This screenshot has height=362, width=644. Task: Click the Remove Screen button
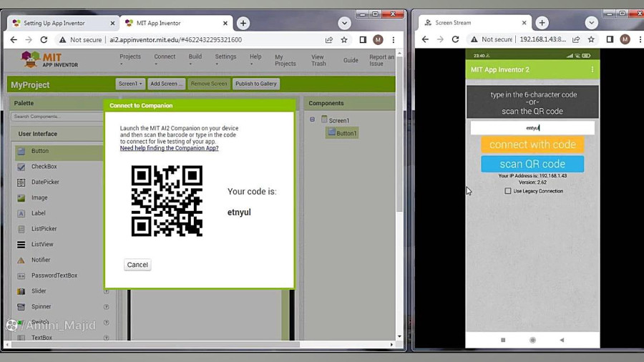209,84
